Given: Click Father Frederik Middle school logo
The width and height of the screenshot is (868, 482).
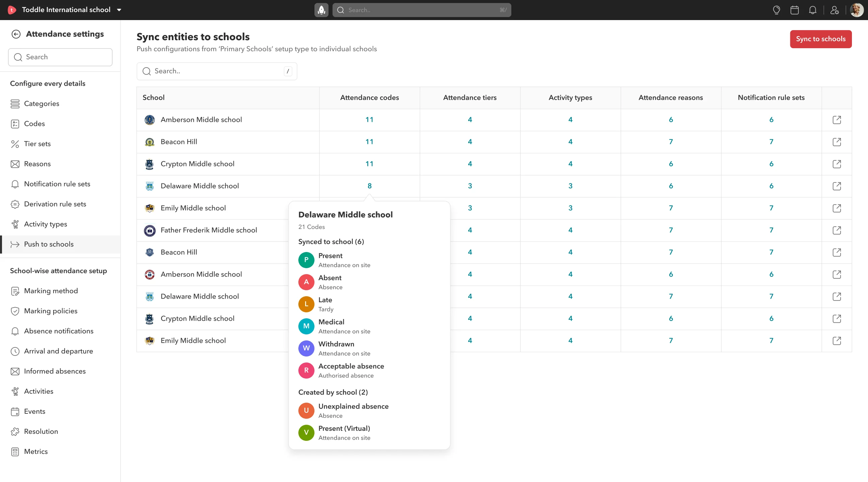Looking at the screenshot, I should (150, 230).
